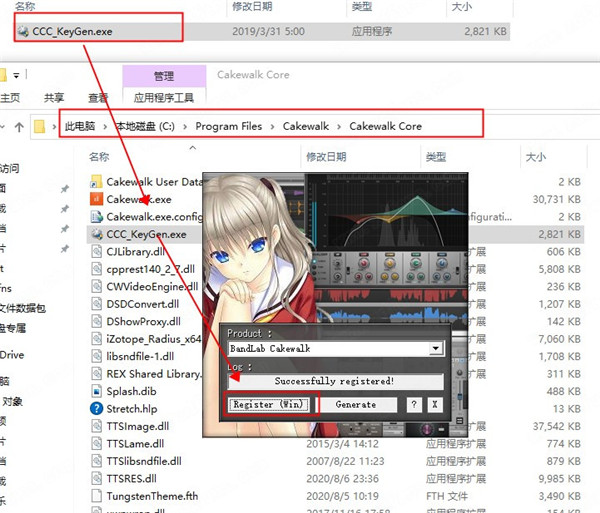Click the Cakewalk User Data shortcut icon
This screenshot has width=600, height=513.
tap(96, 182)
